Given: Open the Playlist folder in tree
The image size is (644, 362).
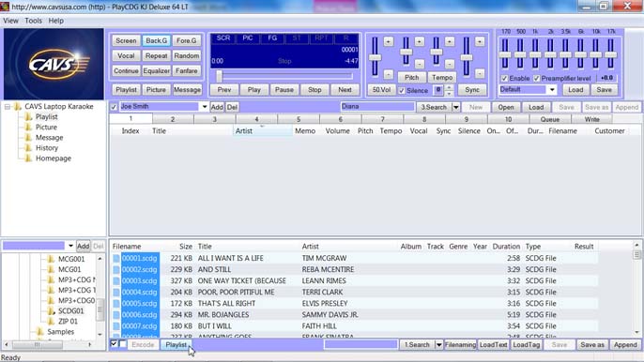Looking at the screenshot, I should [x=46, y=117].
